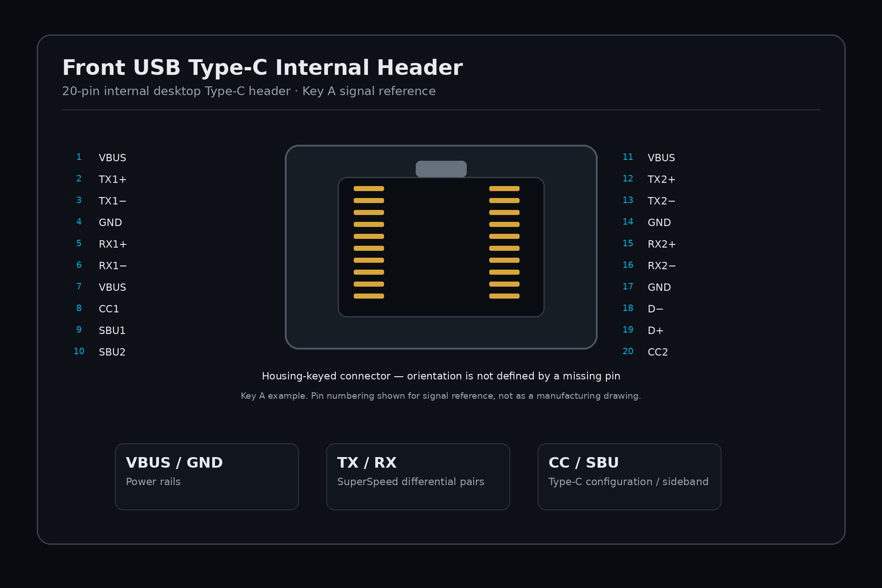Select the RX1+ signal label

(x=113, y=244)
